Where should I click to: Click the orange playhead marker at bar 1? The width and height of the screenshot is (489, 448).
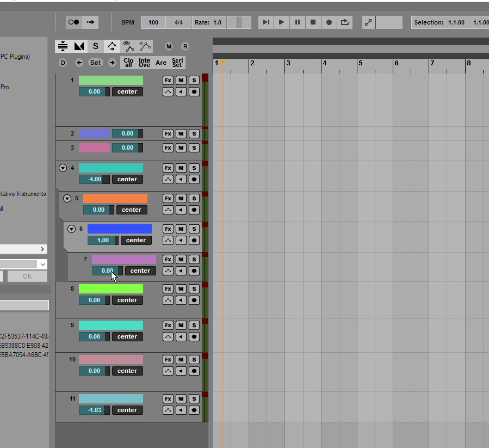pos(222,62)
